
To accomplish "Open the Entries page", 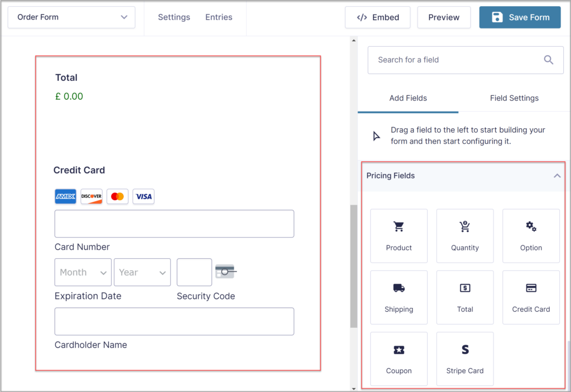I will (219, 17).
